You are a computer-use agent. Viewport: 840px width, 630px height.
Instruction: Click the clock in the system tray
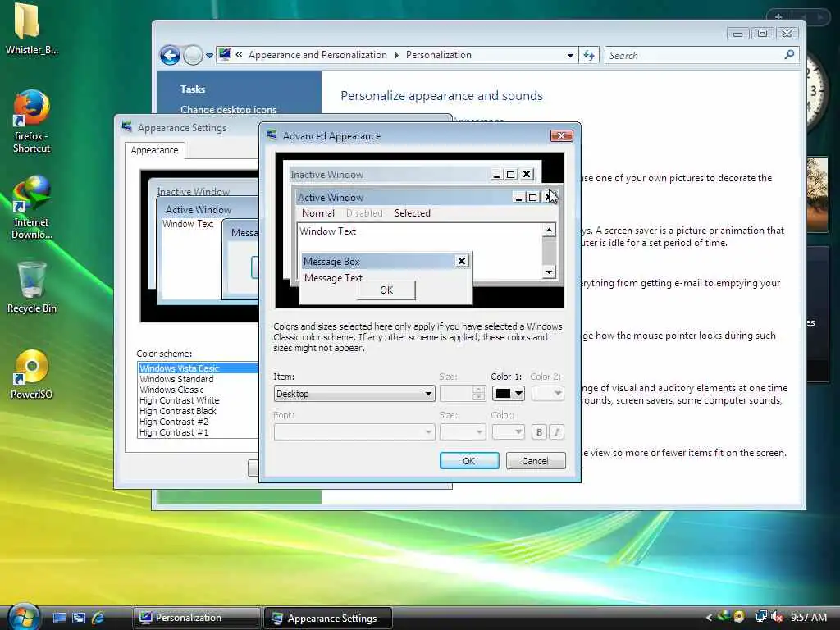pos(808,617)
